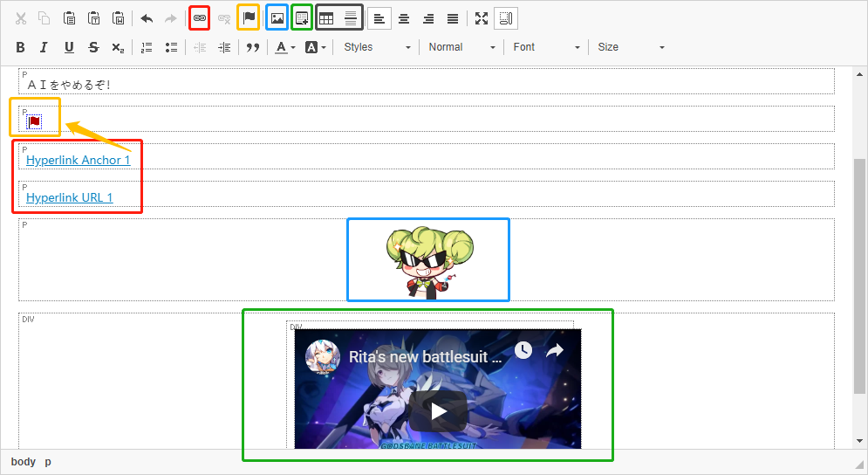Maximize the editor area
This screenshot has width=868, height=475.
(x=482, y=18)
